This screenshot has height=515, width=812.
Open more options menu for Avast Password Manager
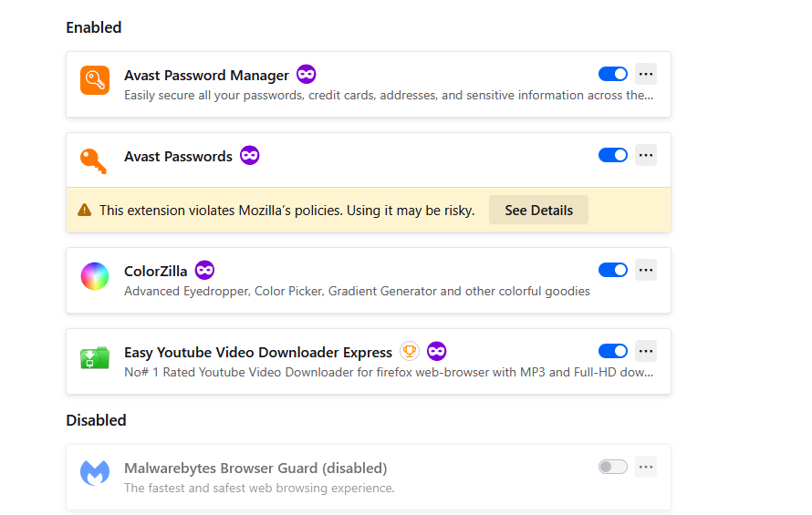(646, 74)
